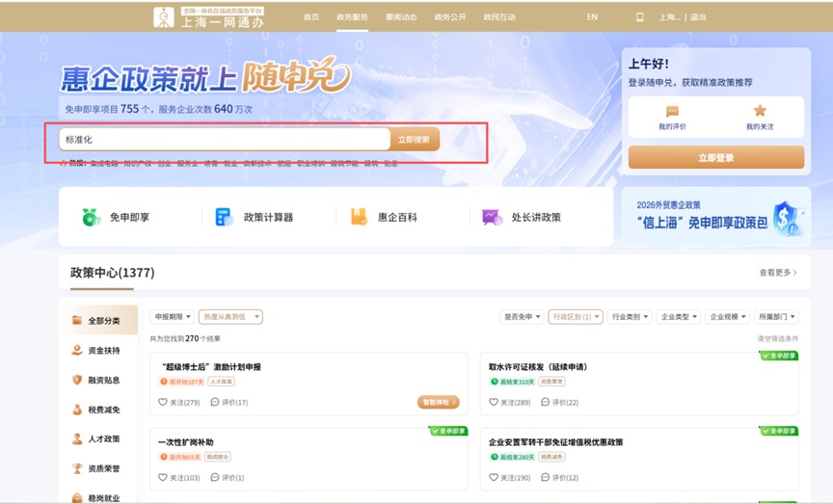
Task: Click the 惠企百科 book icon
Action: coord(359,218)
